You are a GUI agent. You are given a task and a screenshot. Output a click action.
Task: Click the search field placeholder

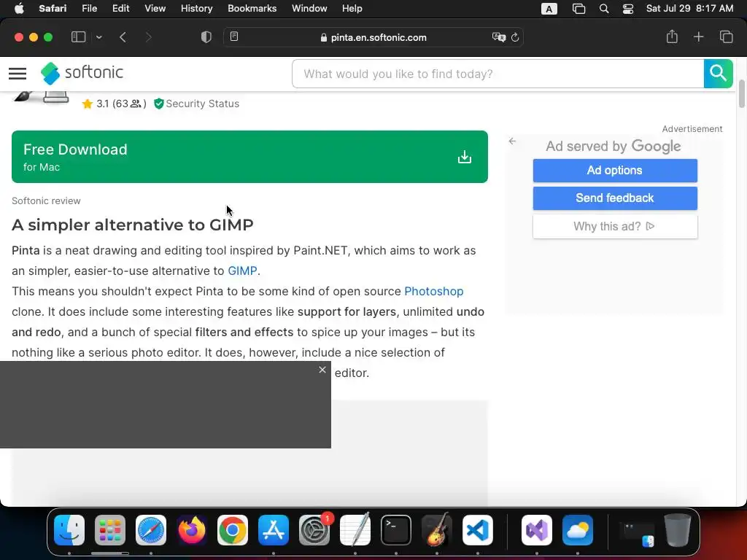[398, 74]
